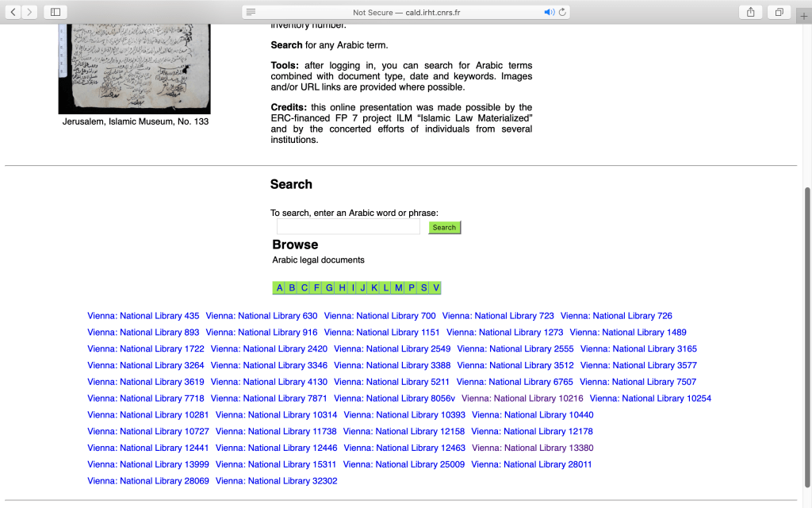The image size is (812, 508).
Task: Mute the tab audio speaker icon
Action: pos(549,12)
